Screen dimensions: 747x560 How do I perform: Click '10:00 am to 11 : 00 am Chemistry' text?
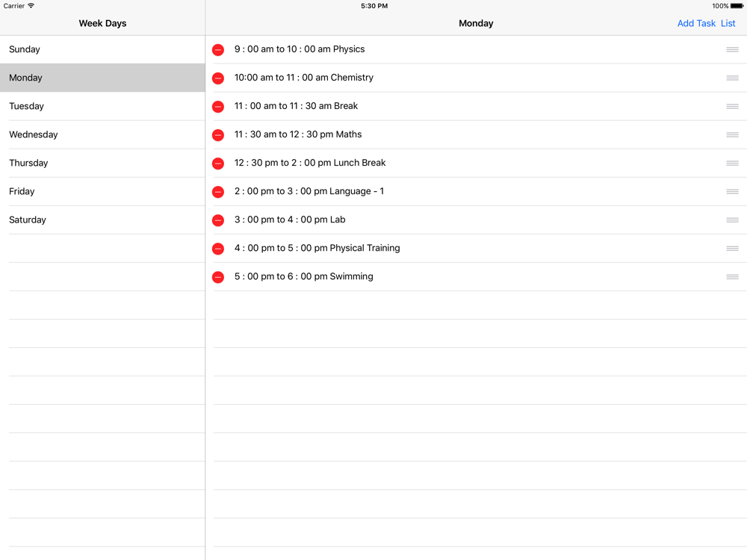click(x=303, y=78)
